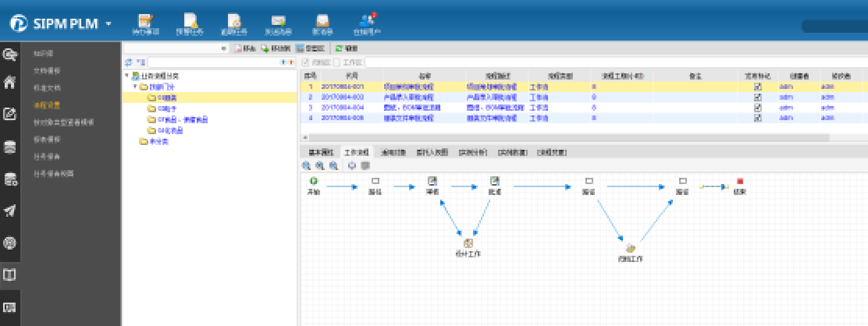Open the dropdown arrow beside SIPM PLM
The height and width of the screenshot is (326, 868).
tap(109, 24)
